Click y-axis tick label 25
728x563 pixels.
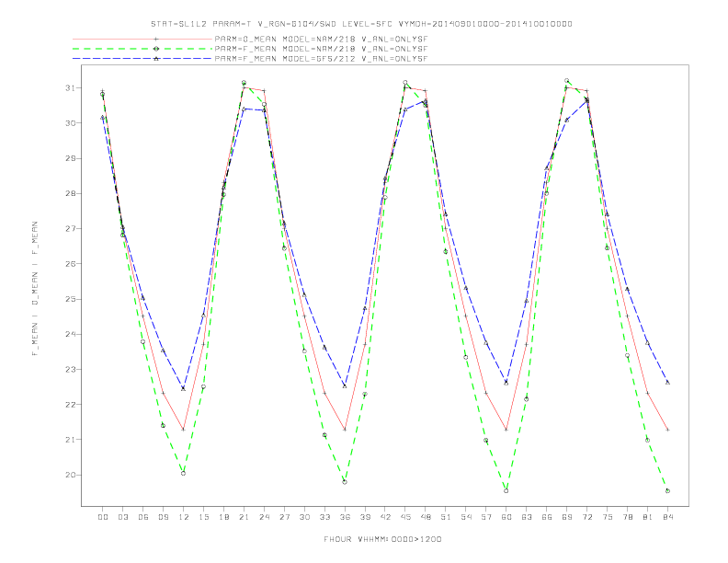tap(70, 299)
